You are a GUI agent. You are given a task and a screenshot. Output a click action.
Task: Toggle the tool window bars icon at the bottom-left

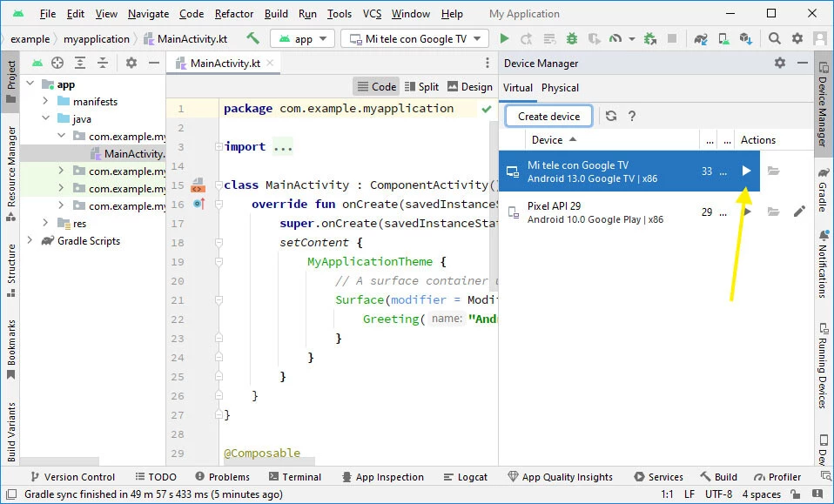point(11,494)
